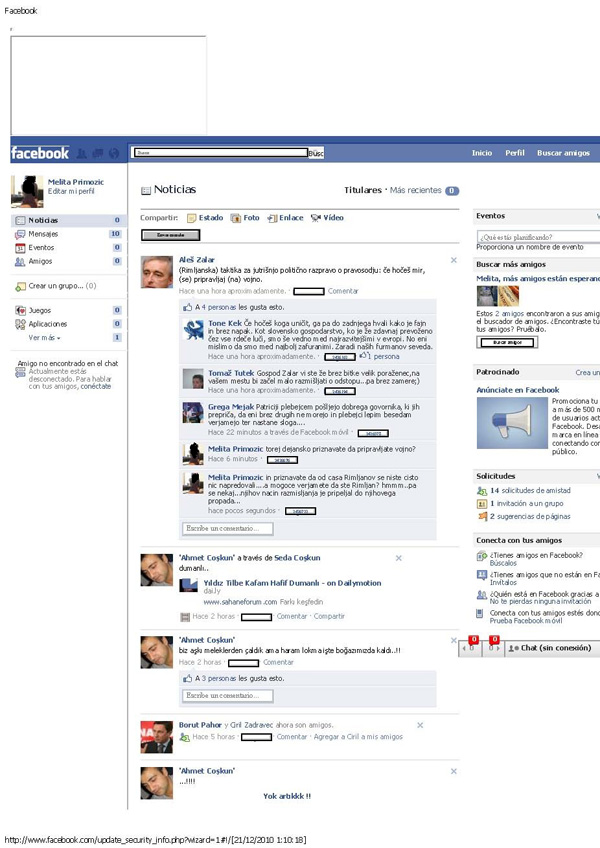The height and width of the screenshot is (848, 600).
Task: Open Melita Primozic profile photo in sidebar
Action: pos(27,191)
